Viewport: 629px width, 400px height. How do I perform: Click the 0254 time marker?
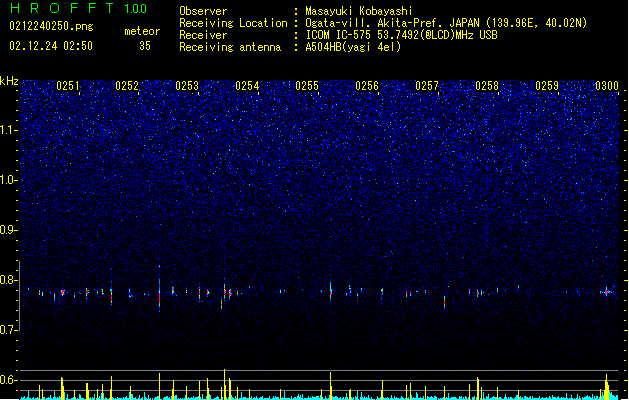247,86
